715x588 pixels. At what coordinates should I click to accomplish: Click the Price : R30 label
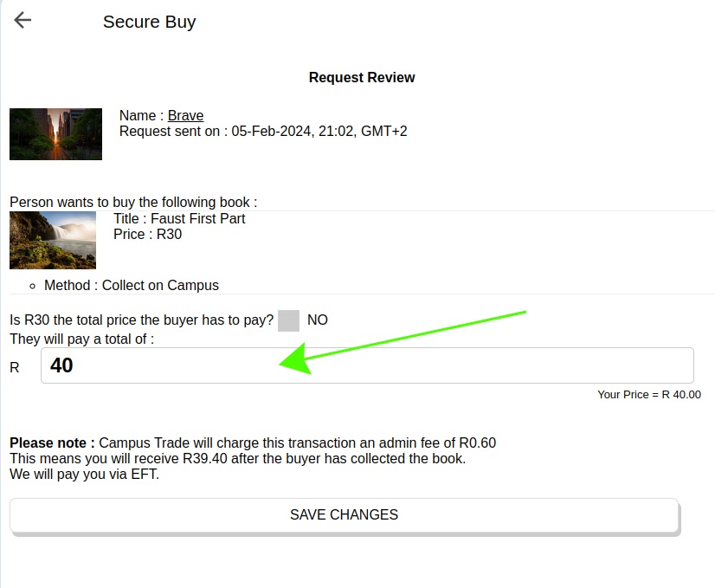click(147, 235)
